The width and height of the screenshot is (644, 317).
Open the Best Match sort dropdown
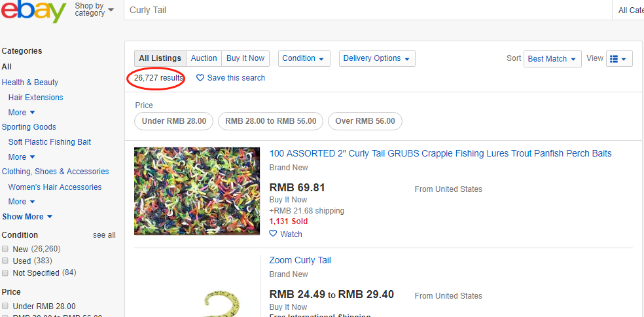[x=552, y=59]
